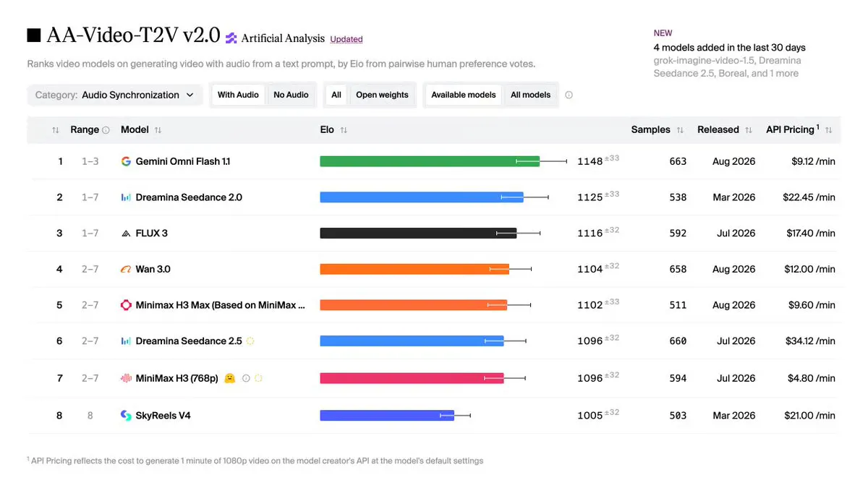Click the blue Elo bar for Dreamina Seedance 2.0
Viewport: 868px width, 488px height.
click(422, 197)
